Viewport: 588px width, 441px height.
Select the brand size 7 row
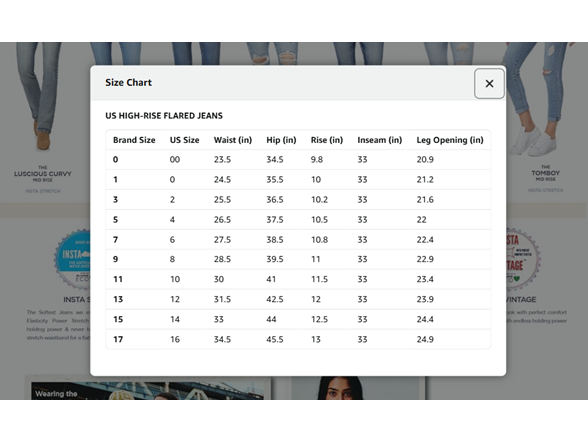[x=298, y=239]
